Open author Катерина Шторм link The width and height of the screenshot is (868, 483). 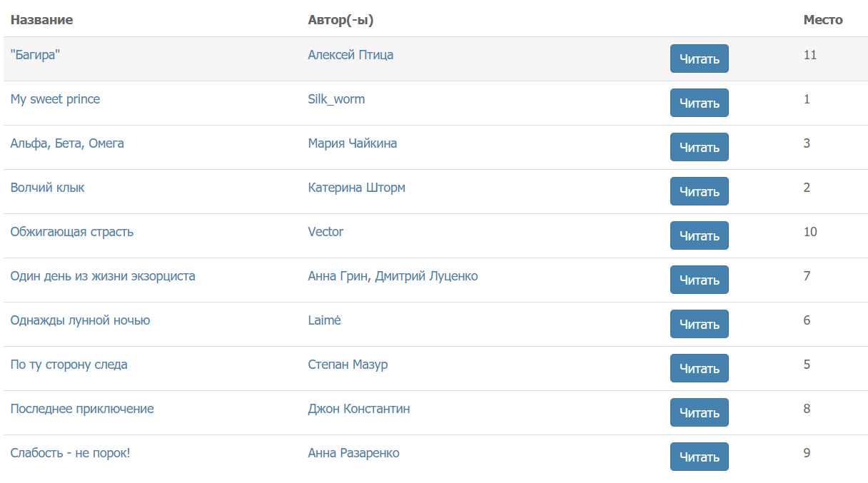pyautogui.click(x=356, y=188)
